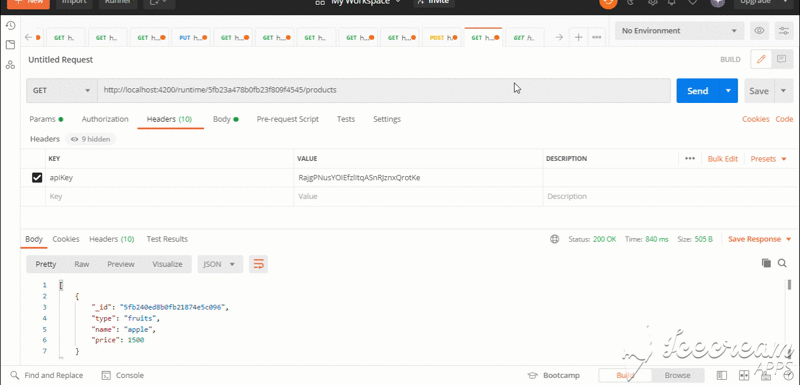Click the environment quick look eye icon
Viewport: 800px width, 385px height.
759,31
